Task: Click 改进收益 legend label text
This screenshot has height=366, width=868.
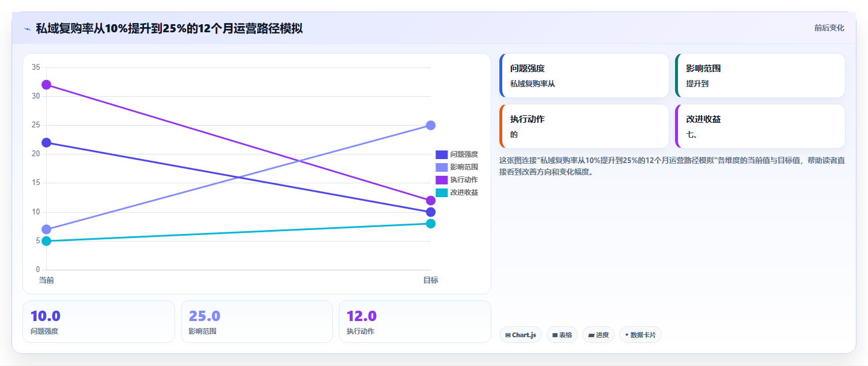Action: [x=464, y=193]
